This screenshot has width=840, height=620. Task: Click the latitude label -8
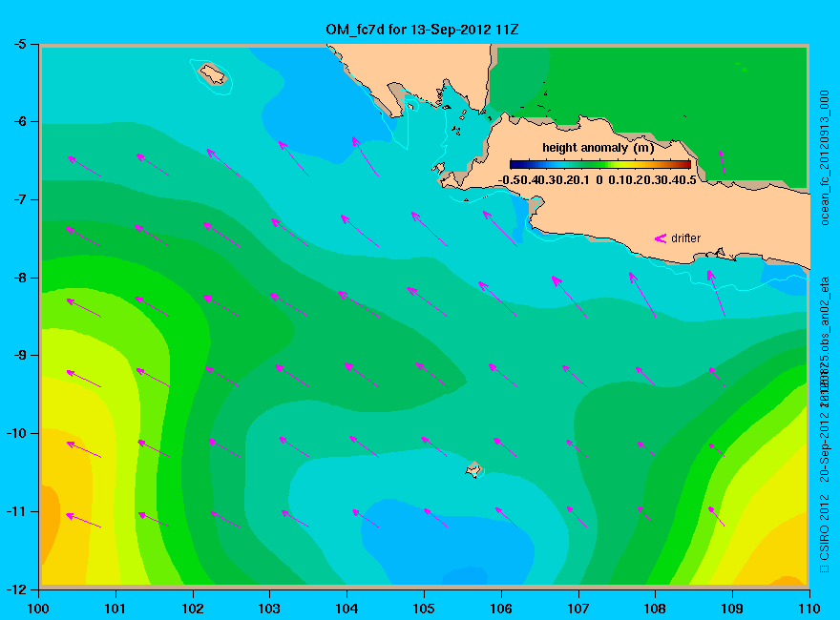[19, 278]
